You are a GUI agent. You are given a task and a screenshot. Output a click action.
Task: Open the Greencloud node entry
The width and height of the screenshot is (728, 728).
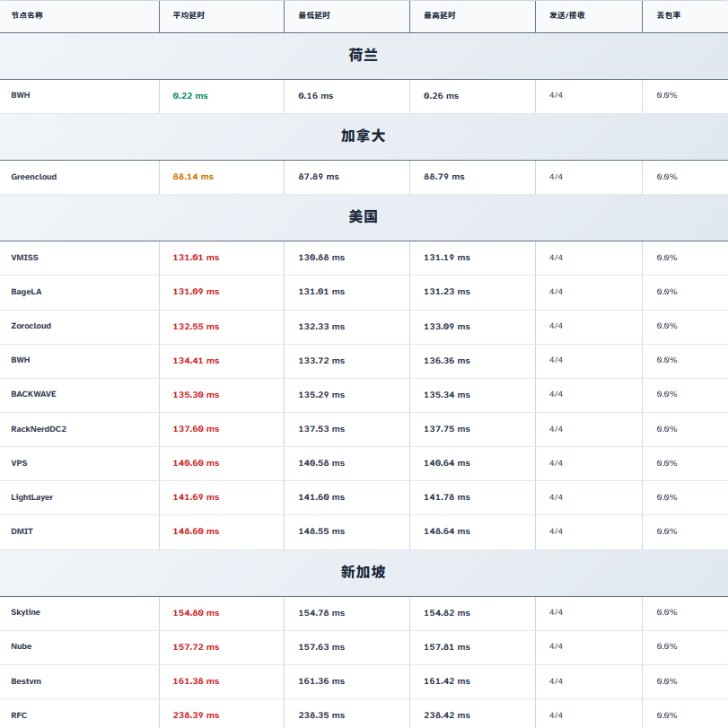pyautogui.click(x=34, y=177)
